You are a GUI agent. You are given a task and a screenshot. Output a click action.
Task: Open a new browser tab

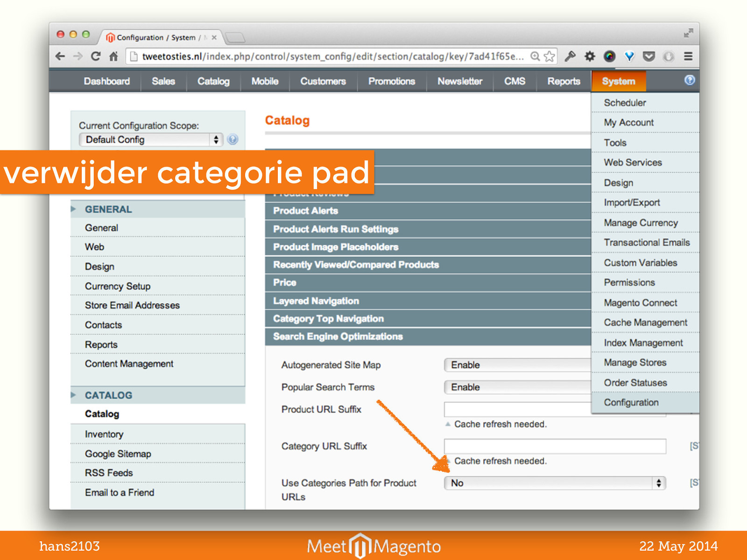point(235,37)
